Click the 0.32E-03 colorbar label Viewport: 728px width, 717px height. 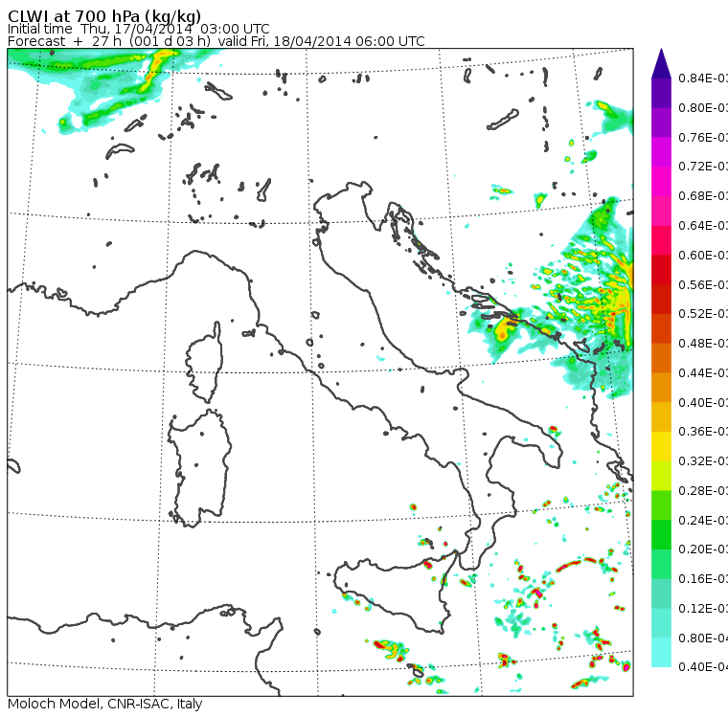tap(703, 460)
